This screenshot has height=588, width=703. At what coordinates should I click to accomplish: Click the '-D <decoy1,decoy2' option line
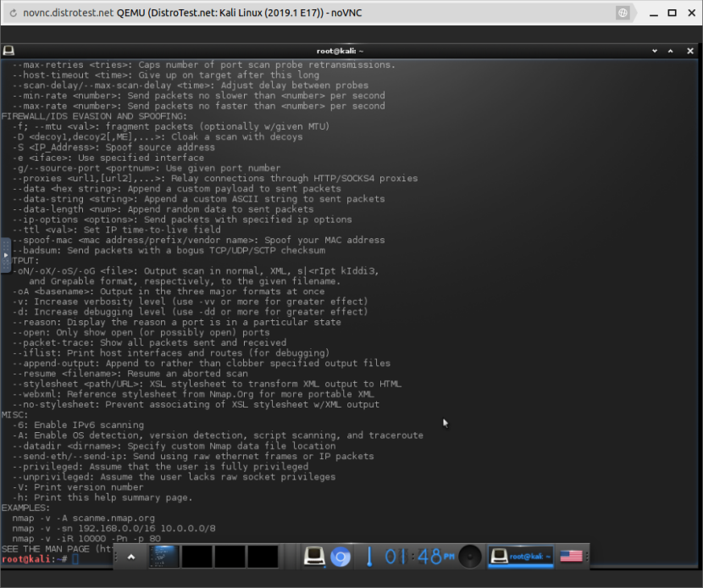pyautogui.click(x=158, y=136)
